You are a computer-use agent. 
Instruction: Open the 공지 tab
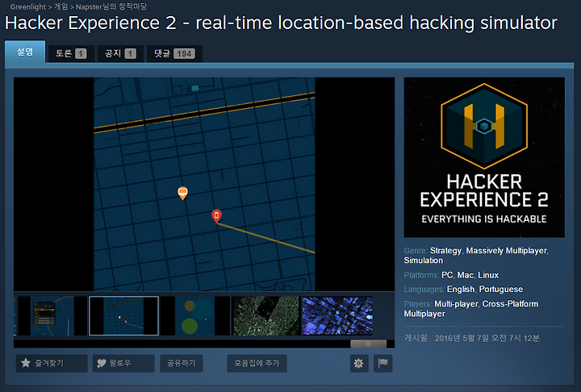[x=120, y=54]
